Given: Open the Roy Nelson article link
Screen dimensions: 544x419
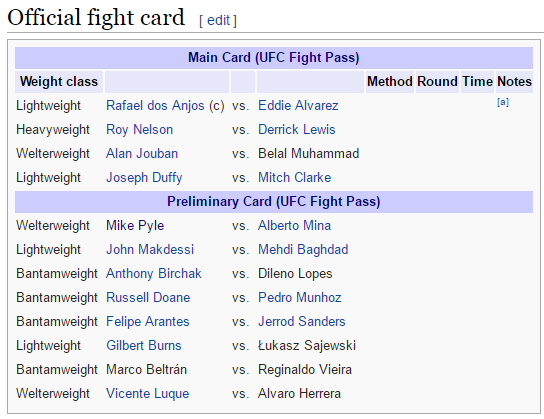Looking at the screenshot, I should 139,129.
